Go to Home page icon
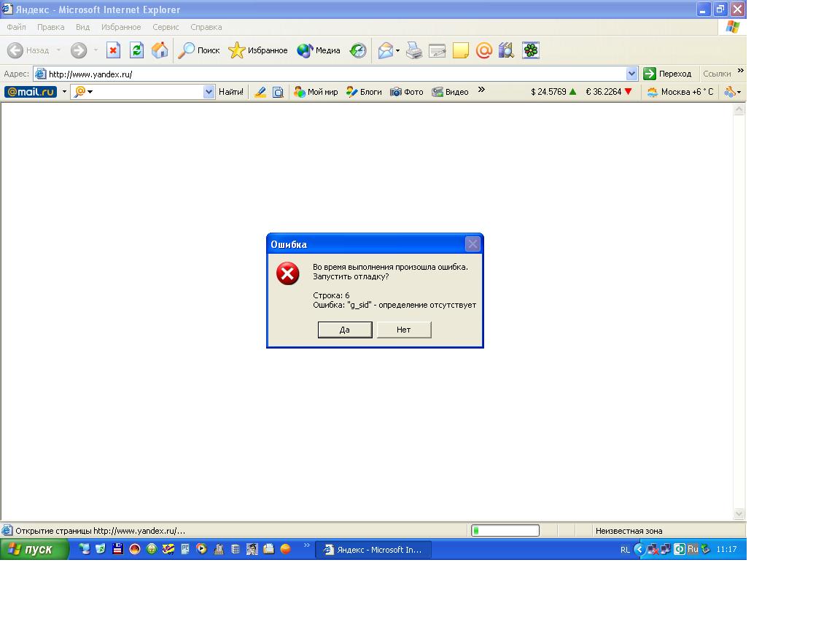840x630 pixels. pyautogui.click(x=160, y=50)
